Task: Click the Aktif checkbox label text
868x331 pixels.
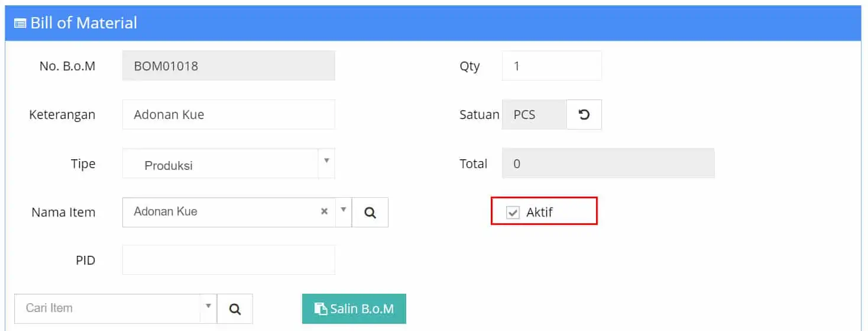Action: coord(539,212)
